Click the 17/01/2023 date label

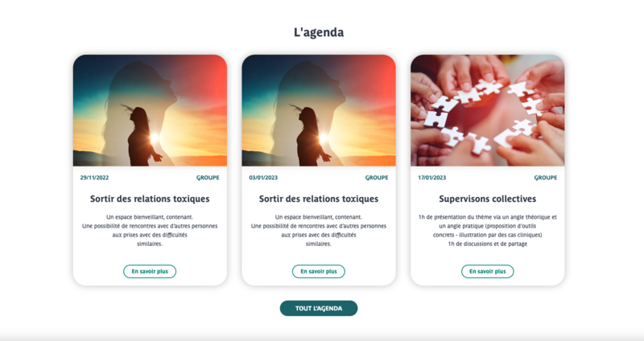[x=432, y=178]
